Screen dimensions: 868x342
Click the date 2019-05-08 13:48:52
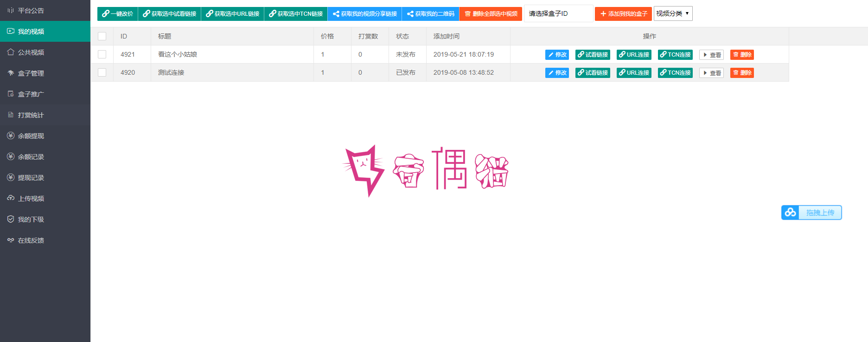[x=464, y=72]
